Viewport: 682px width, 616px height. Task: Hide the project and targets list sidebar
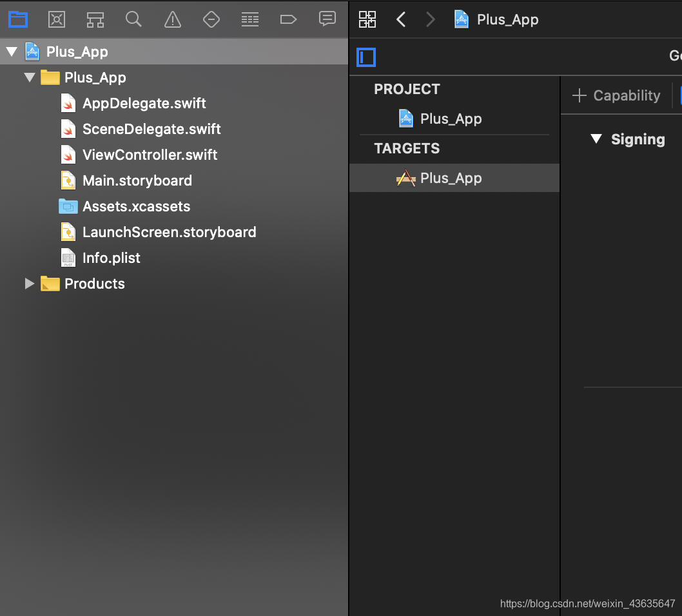click(x=366, y=57)
